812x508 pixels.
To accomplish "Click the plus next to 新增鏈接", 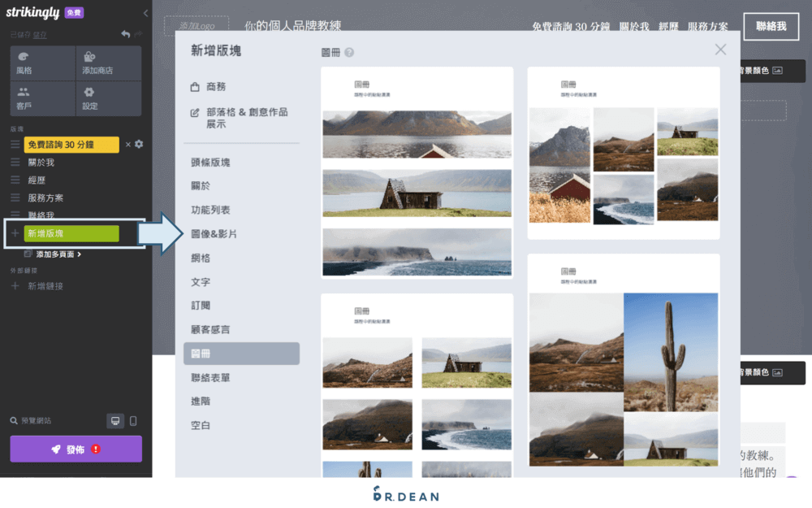I will (x=15, y=286).
